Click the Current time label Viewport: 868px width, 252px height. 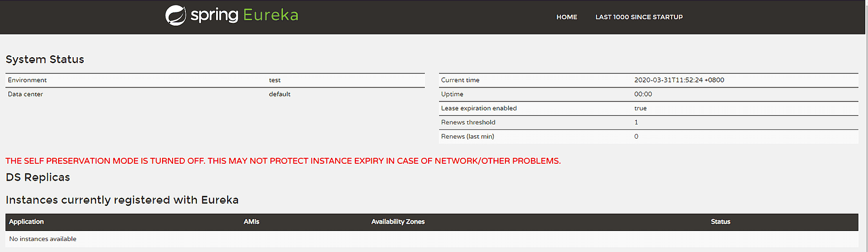tap(460, 80)
